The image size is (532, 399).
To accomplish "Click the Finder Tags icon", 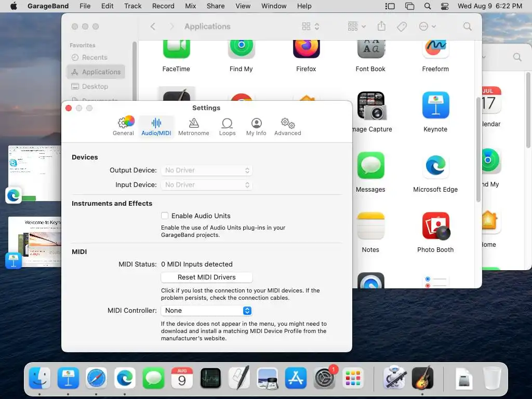I will (402, 26).
